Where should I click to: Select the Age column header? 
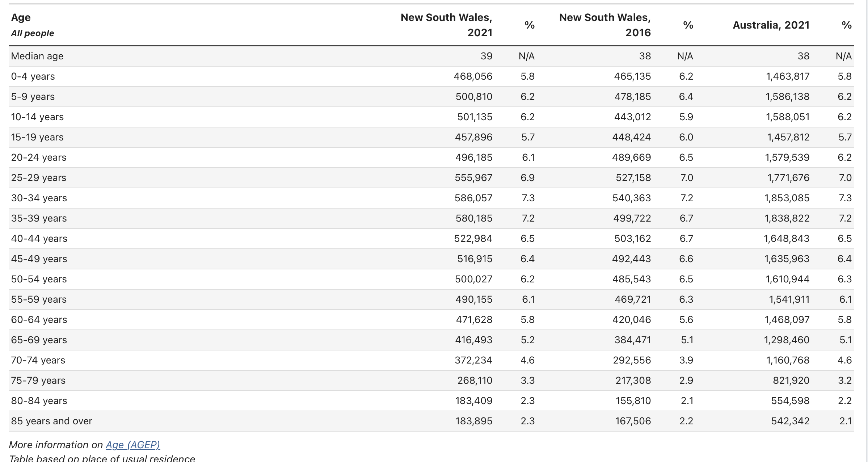20,17
